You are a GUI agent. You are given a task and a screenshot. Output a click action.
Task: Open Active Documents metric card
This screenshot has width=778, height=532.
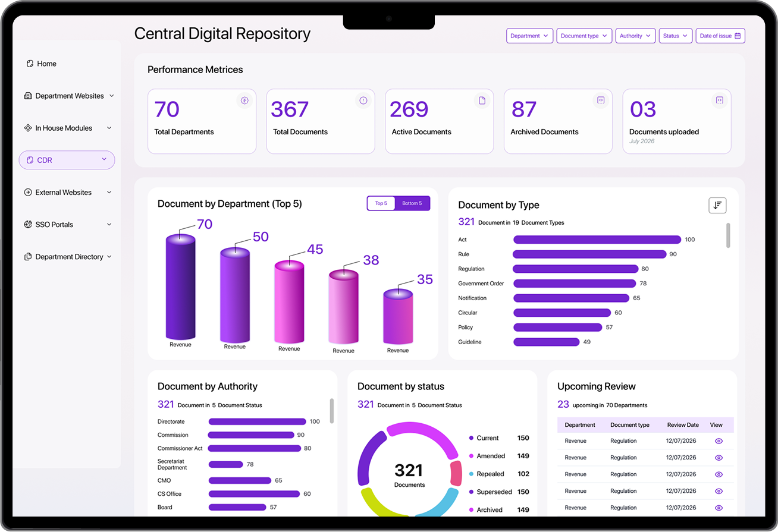pos(440,121)
